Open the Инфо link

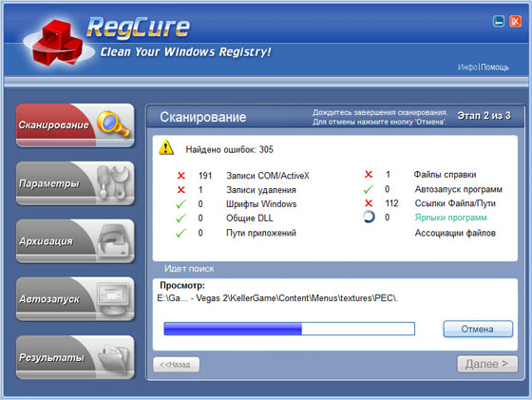coord(467,67)
